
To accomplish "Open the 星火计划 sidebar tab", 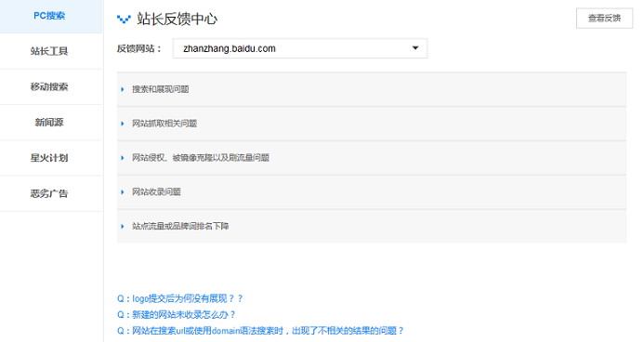I will coord(51,158).
